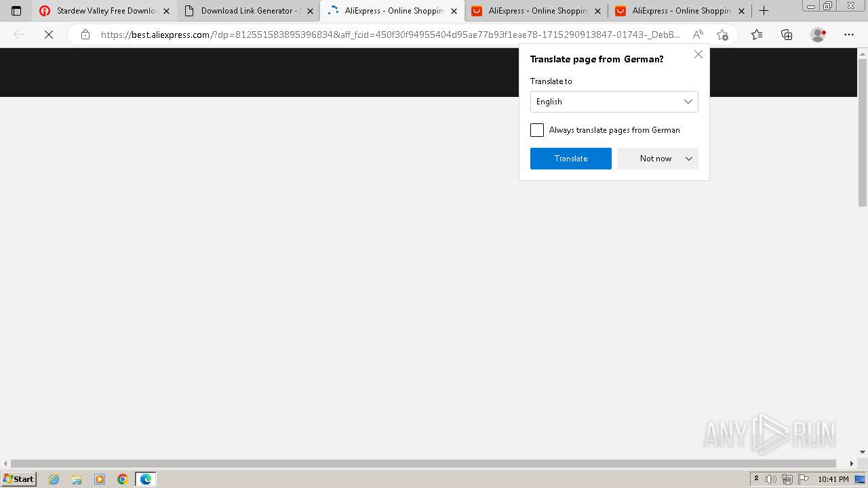Launch Google Chrome from taskbar

(123, 479)
